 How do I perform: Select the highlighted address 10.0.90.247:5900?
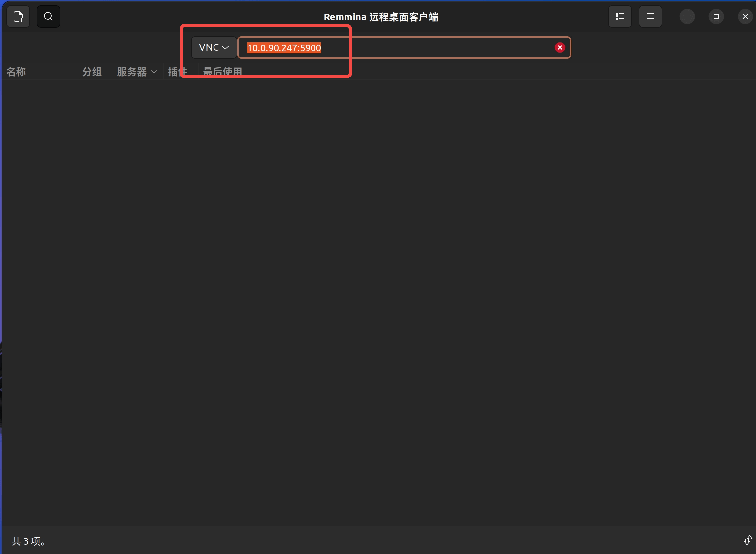283,47
